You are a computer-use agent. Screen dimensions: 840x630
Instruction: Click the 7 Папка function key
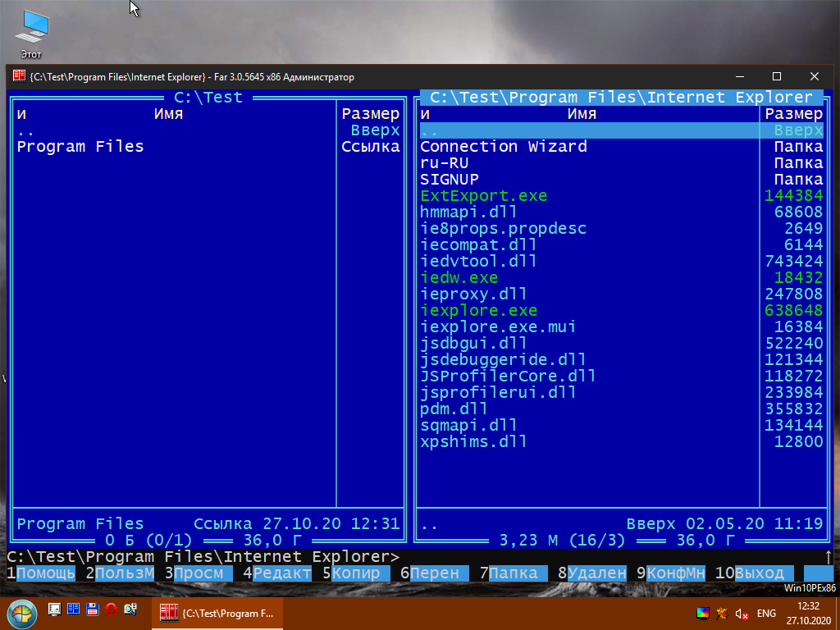pyautogui.click(x=514, y=573)
